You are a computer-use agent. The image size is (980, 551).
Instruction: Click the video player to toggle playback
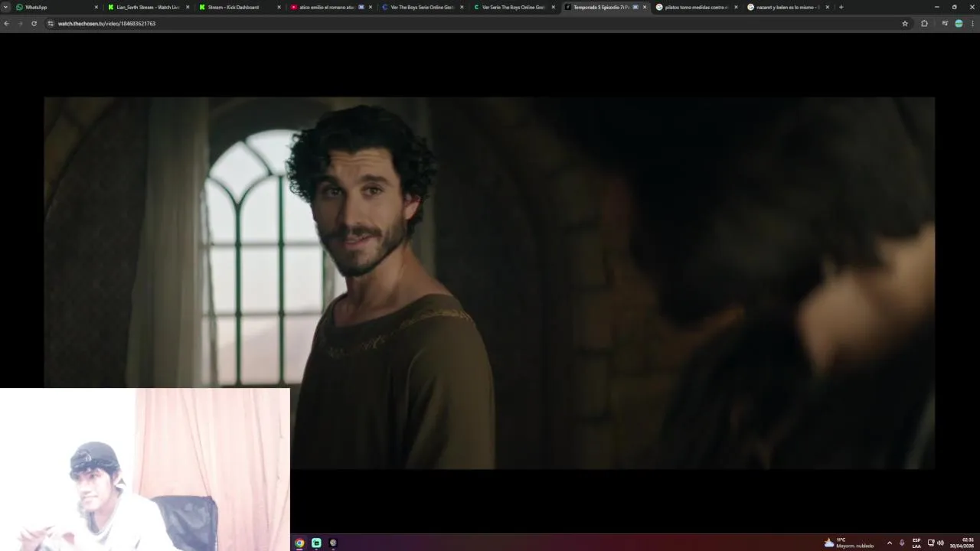click(x=489, y=282)
